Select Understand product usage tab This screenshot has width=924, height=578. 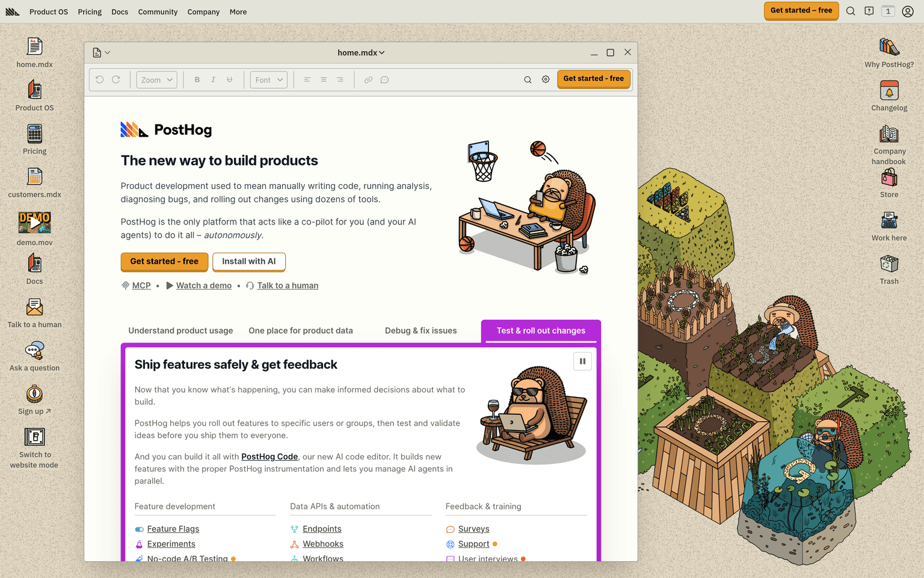(180, 331)
